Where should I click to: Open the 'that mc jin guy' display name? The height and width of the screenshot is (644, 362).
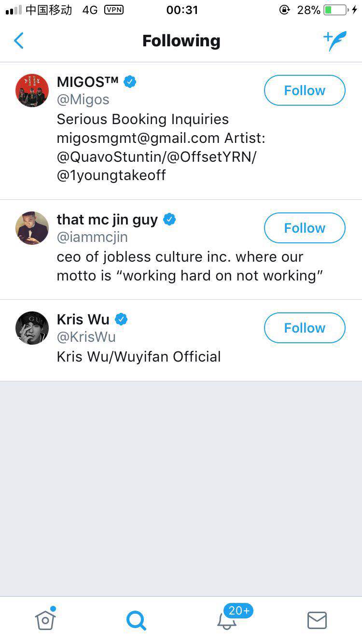click(107, 220)
